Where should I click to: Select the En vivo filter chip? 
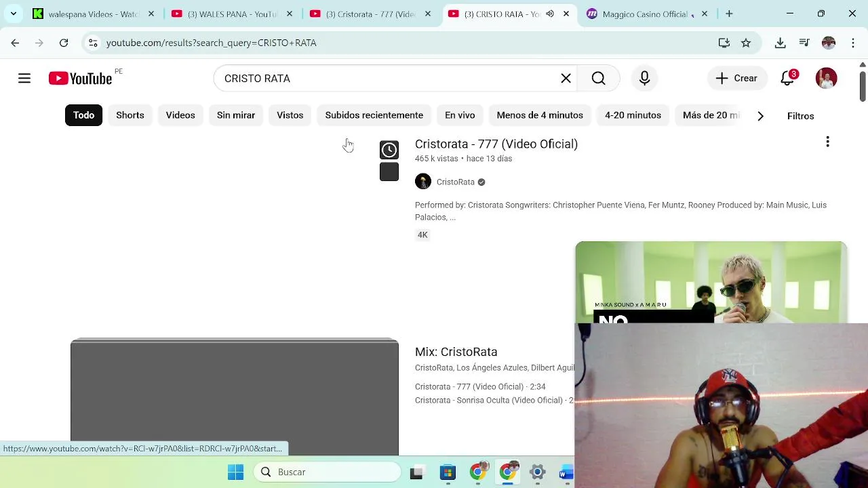[460, 115]
